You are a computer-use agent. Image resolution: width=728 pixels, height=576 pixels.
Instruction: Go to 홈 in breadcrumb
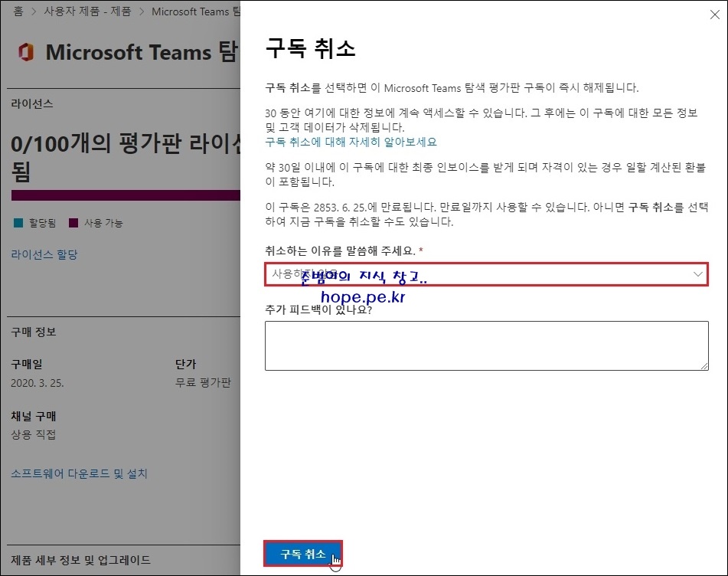click(18, 11)
